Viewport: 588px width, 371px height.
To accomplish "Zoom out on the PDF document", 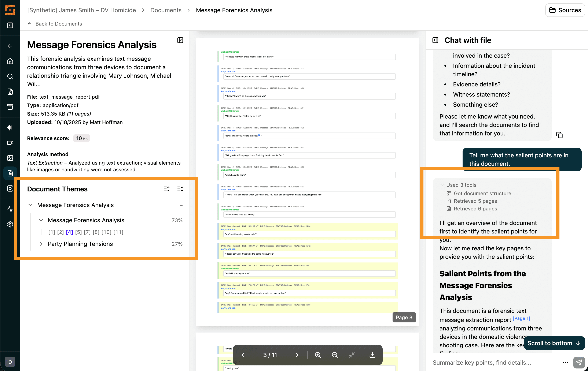I will click(x=335, y=355).
